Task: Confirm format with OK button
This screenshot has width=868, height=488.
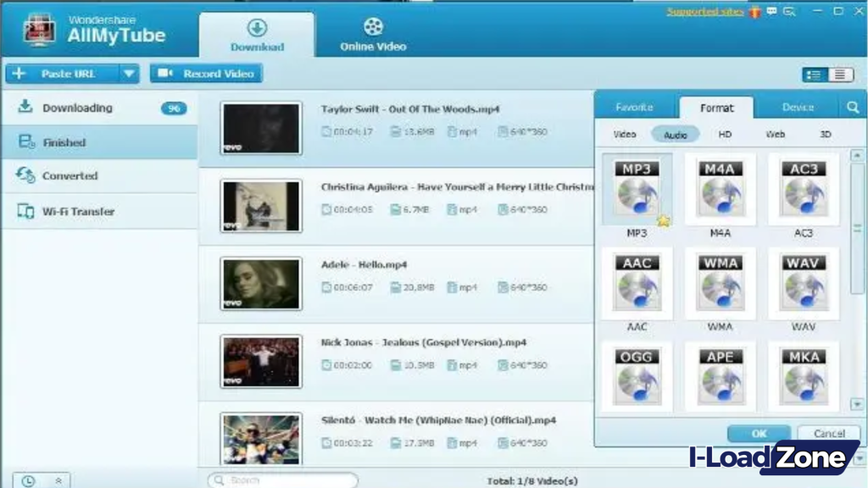Action: [x=759, y=434]
